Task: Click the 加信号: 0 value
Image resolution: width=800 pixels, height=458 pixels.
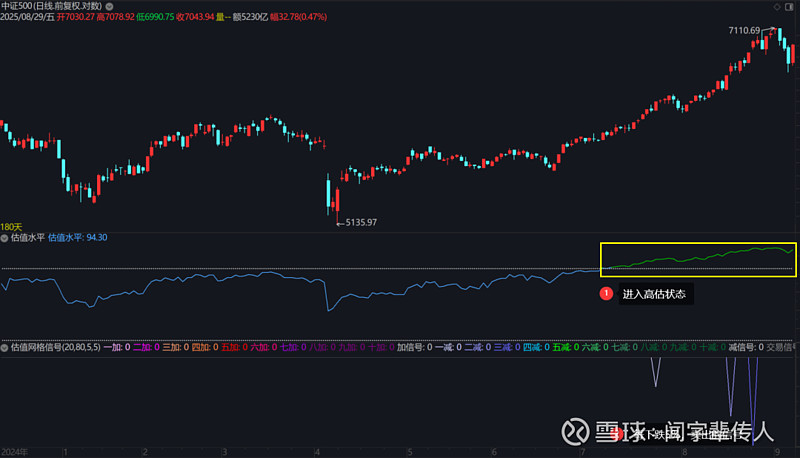Action: click(415, 347)
